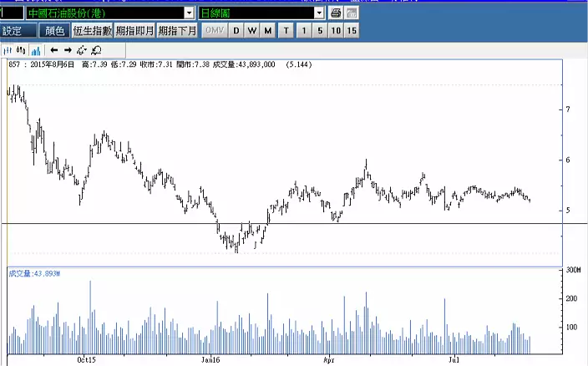Toggle the M monthly period button

267,31
